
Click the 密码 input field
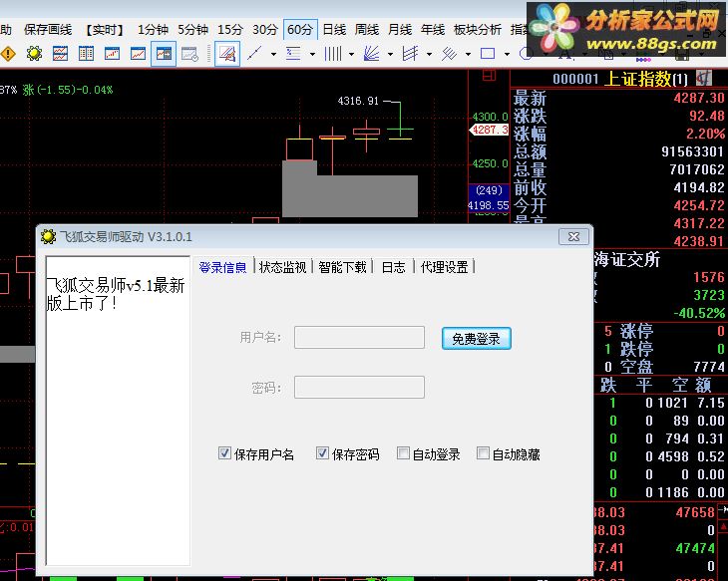pyautogui.click(x=359, y=387)
